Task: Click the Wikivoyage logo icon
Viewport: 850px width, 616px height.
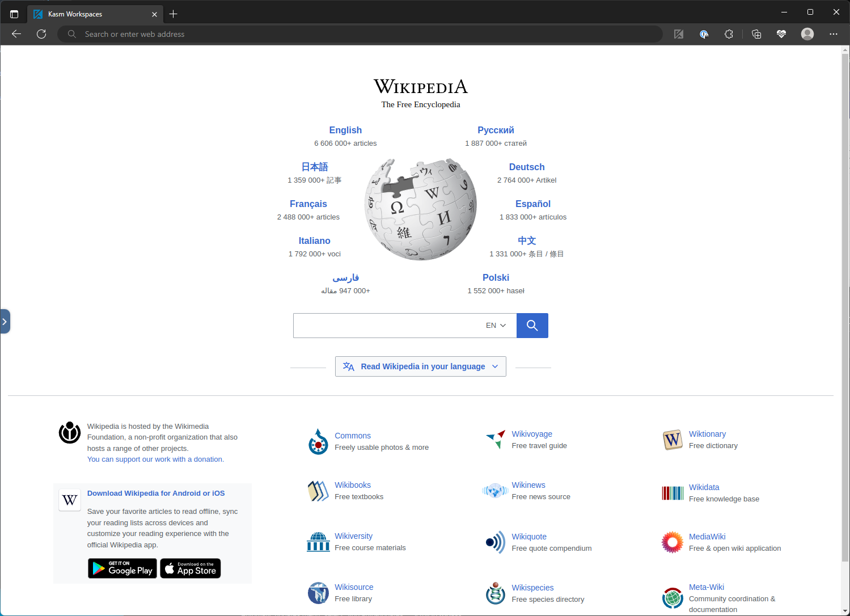Action: 496,440
